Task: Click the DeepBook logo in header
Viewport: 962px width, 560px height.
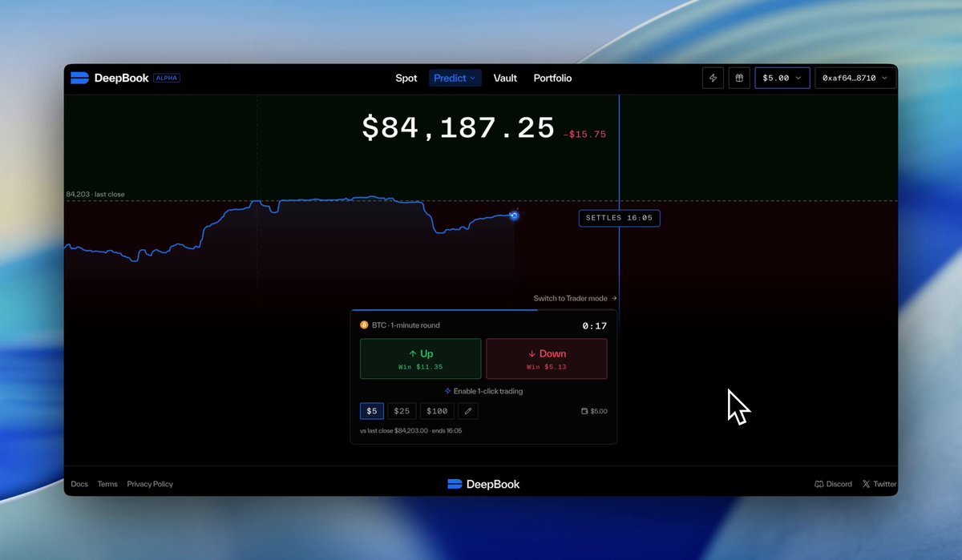Action: click(x=109, y=78)
